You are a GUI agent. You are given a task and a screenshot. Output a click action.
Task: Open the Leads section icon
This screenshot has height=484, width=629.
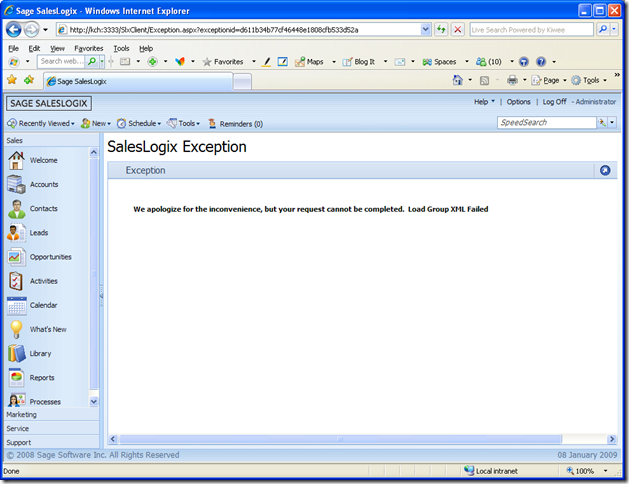pos(16,233)
